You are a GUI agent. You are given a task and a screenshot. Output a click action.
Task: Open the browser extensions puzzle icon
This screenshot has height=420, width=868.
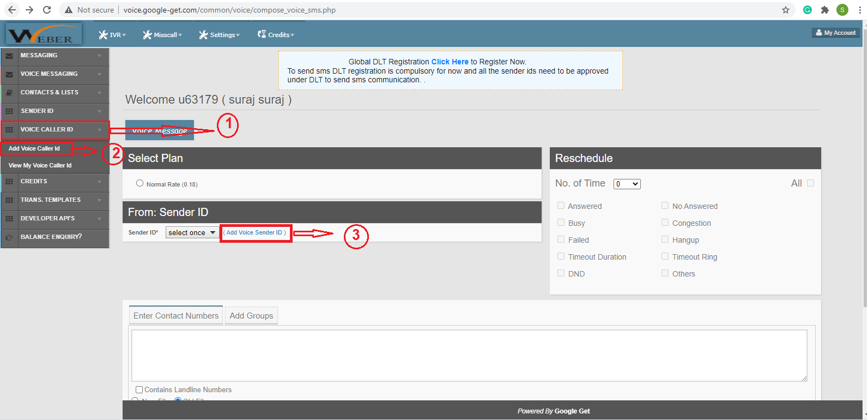(x=824, y=10)
